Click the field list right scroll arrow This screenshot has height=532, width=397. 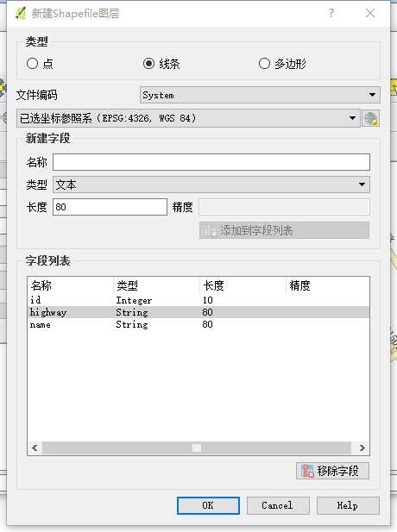[x=362, y=448]
